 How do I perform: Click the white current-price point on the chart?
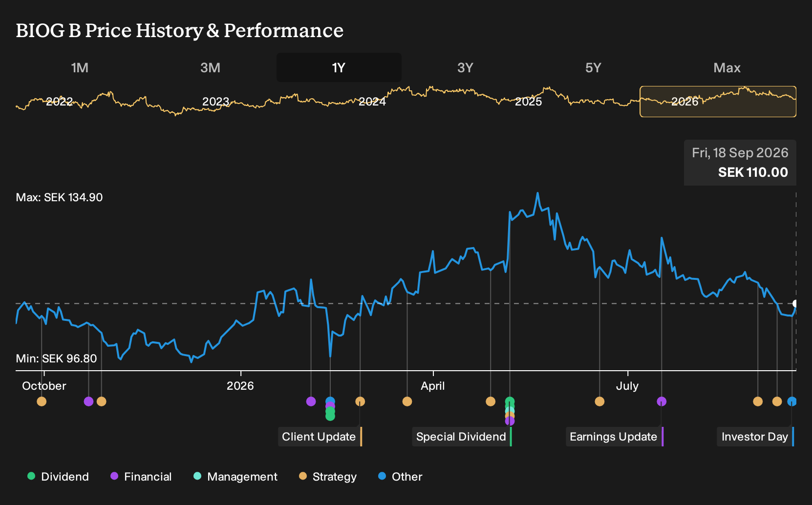click(x=795, y=303)
